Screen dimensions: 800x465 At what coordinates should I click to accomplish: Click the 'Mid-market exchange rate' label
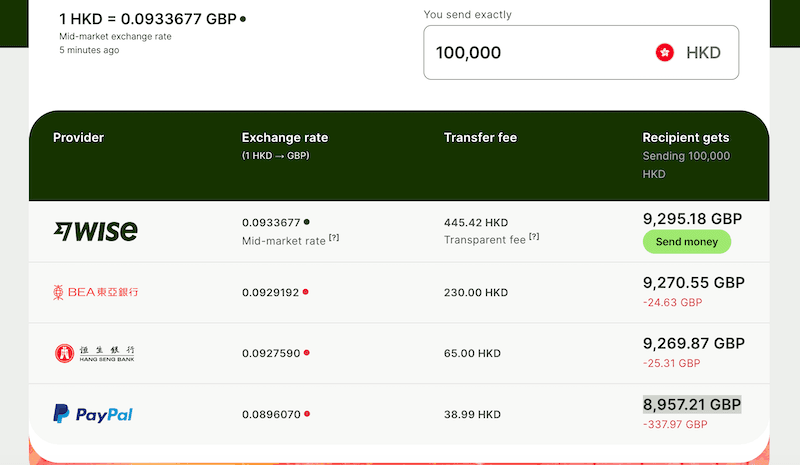point(115,36)
